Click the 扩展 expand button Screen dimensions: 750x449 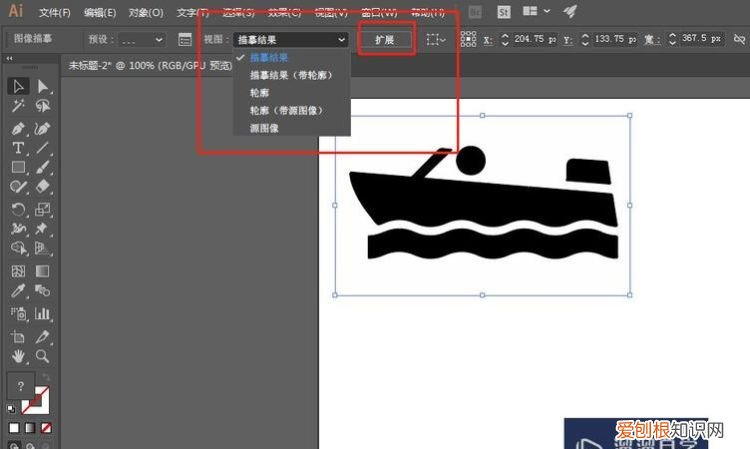point(385,40)
